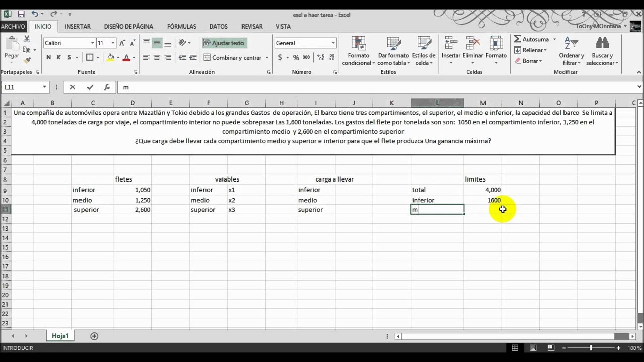Screen dimensions: 644x362
Task: Open Formato condicional menu
Action: (x=358, y=51)
